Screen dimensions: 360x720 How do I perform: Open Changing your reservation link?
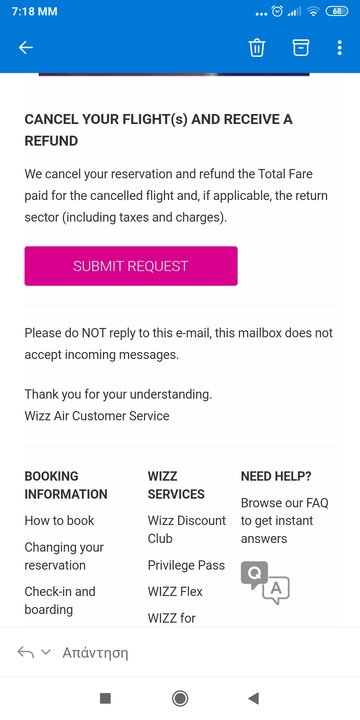click(x=64, y=556)
